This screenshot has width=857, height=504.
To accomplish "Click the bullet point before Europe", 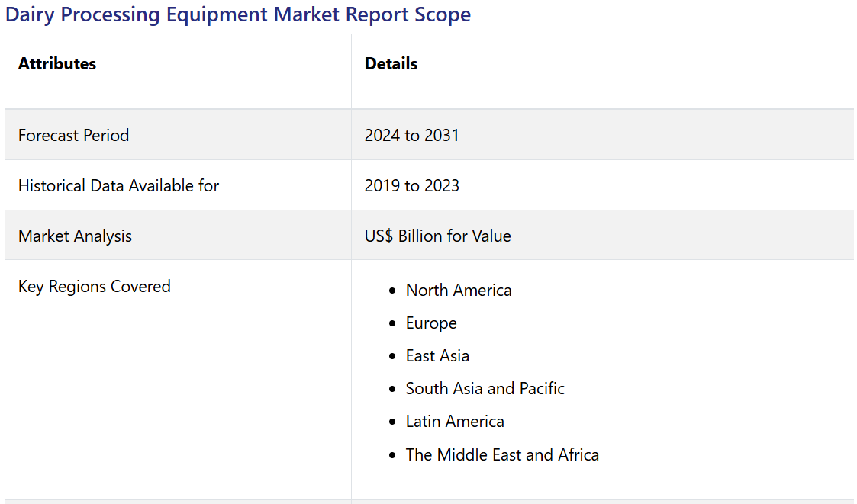I will [392, 324].
